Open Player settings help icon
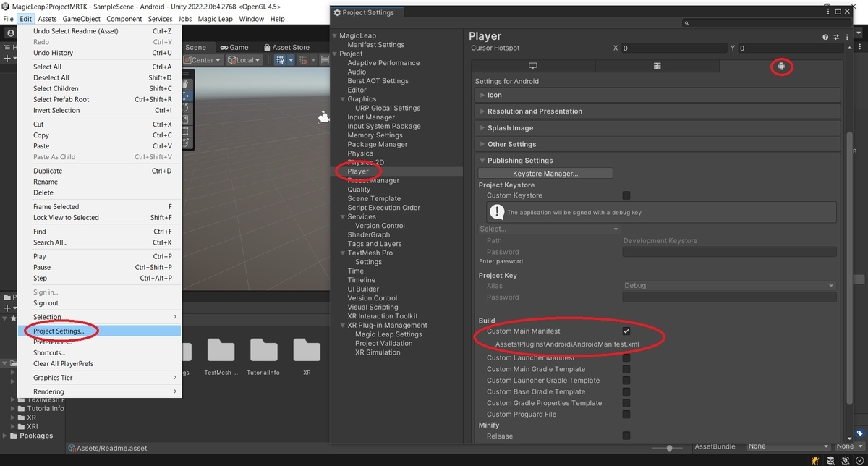 click(x=825, y=37)
